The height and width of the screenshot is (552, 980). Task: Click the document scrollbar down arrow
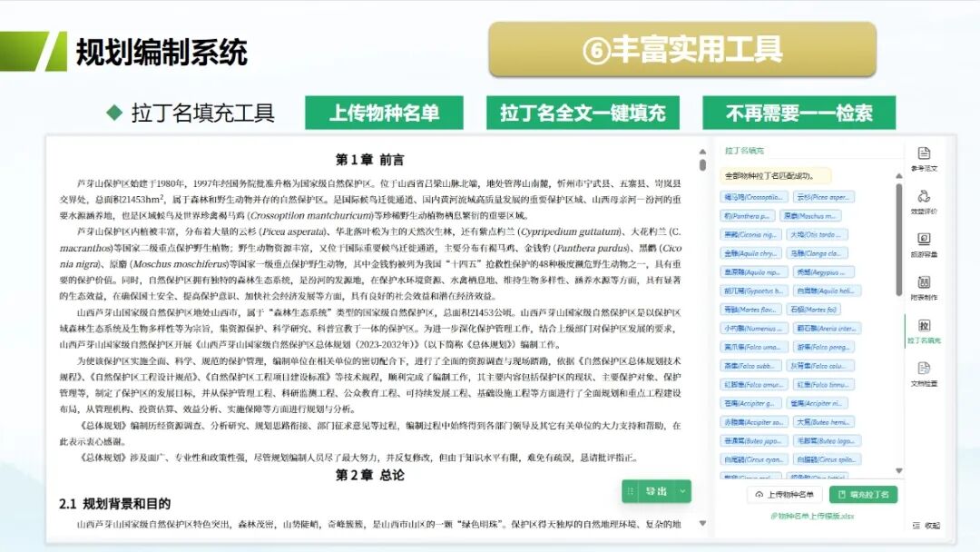point(702,523)
